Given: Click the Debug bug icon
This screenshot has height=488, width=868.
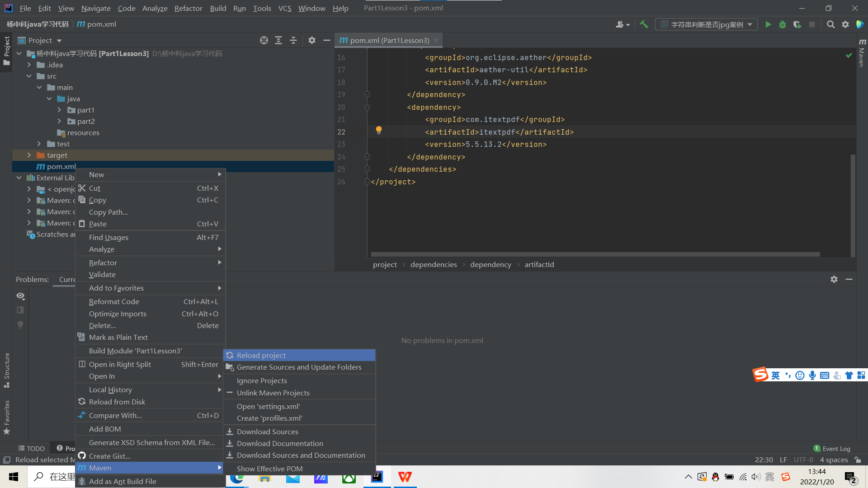Looking at the screenshot, I should (x=783, y=24).
